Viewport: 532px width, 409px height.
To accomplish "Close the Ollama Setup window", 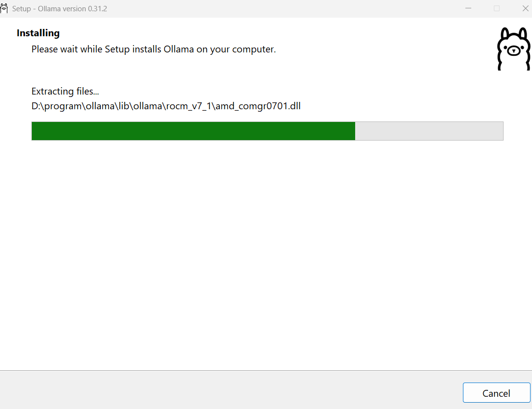I will tap(525, 8).
